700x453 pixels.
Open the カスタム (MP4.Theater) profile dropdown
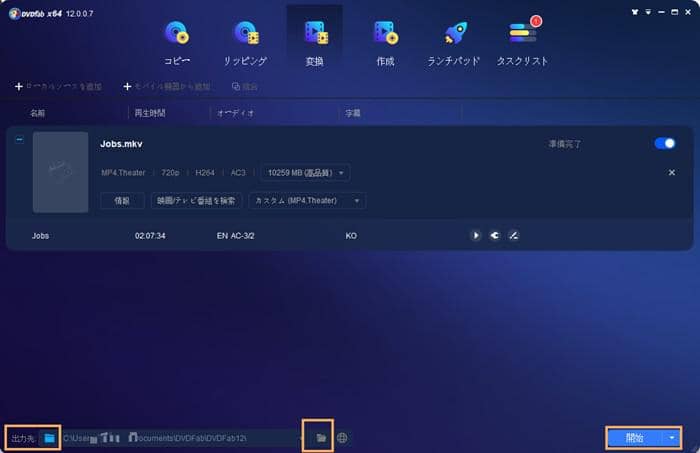[x=307, y=200]
